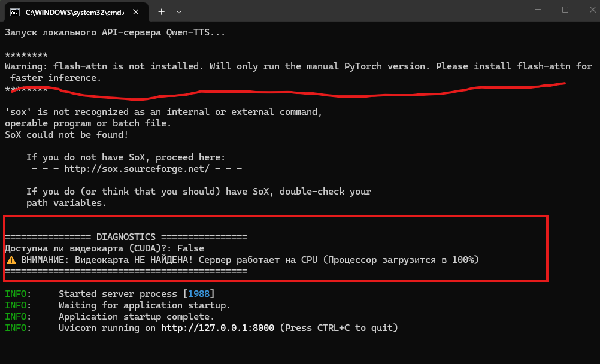Image resolution: width=600 pixels, height=364 pixels.
Task: Minimize the terminal window
Action: point(538,10)
